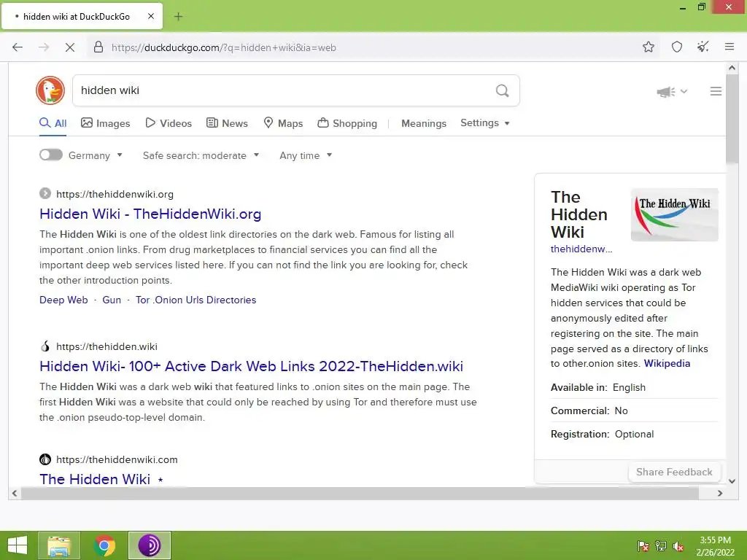The image size is (747, 560).
Task: Click the browser address bar URL
Action: click(224, 47)
